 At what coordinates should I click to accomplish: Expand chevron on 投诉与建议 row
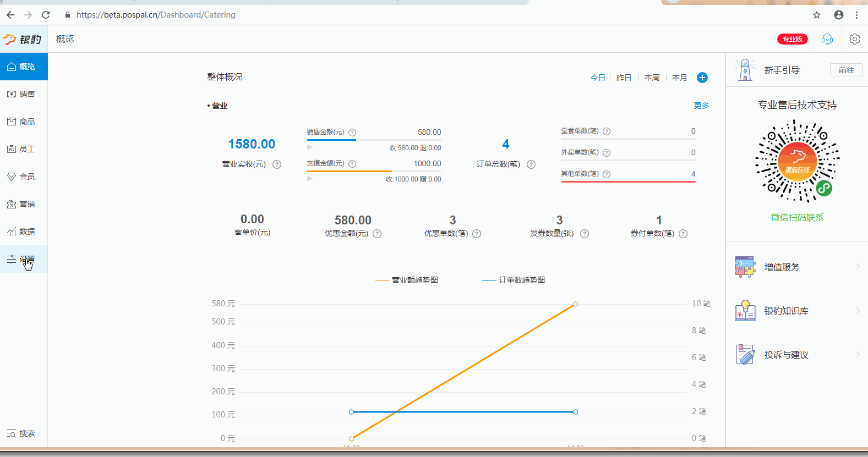(x=858, y=355)
